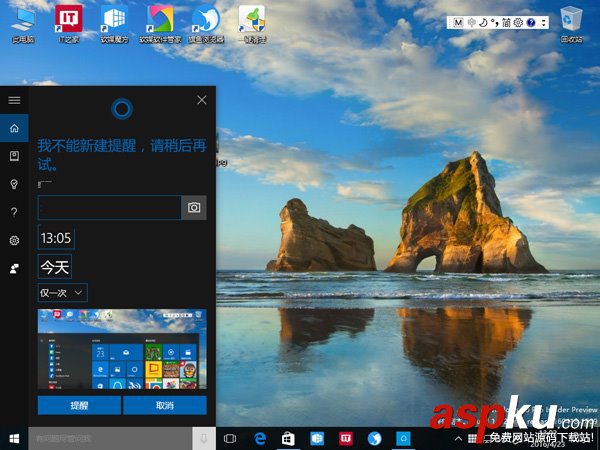Open the 软媒魔方 desktop shortcut

(114, 24)
